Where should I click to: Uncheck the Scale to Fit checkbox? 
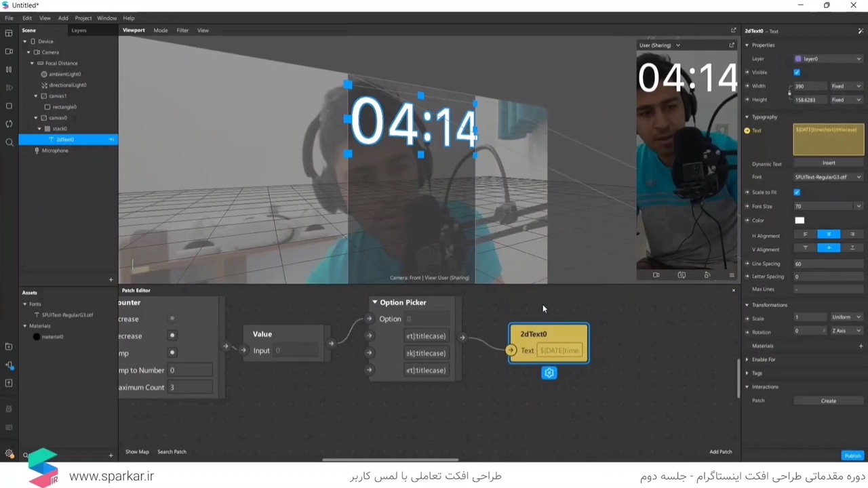[797, 192]
